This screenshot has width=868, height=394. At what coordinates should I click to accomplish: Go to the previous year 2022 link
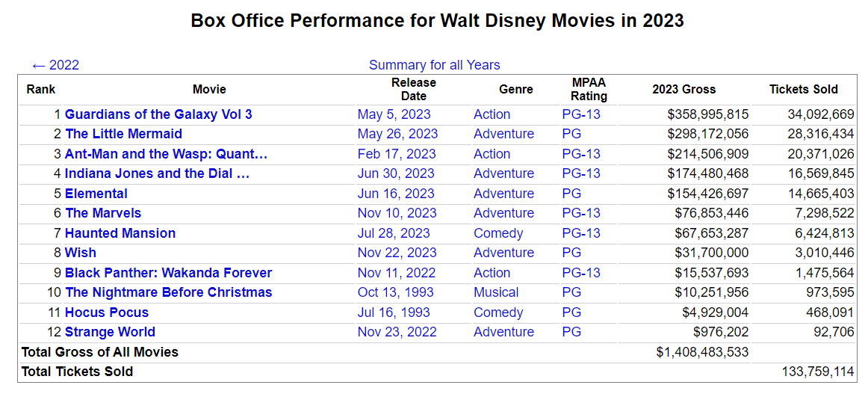click(x=56, y=65)
